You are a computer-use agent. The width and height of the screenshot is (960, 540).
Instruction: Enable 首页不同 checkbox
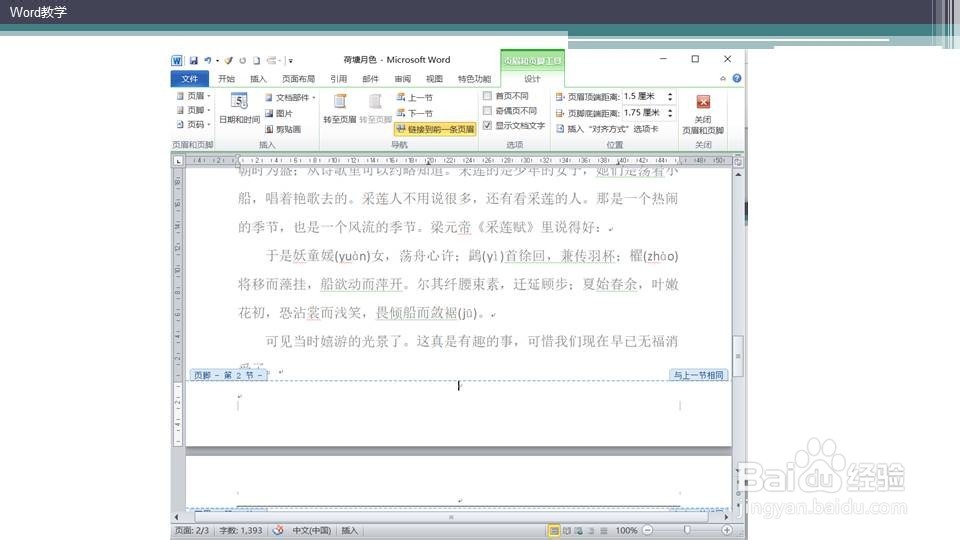[x=487, y=96]
